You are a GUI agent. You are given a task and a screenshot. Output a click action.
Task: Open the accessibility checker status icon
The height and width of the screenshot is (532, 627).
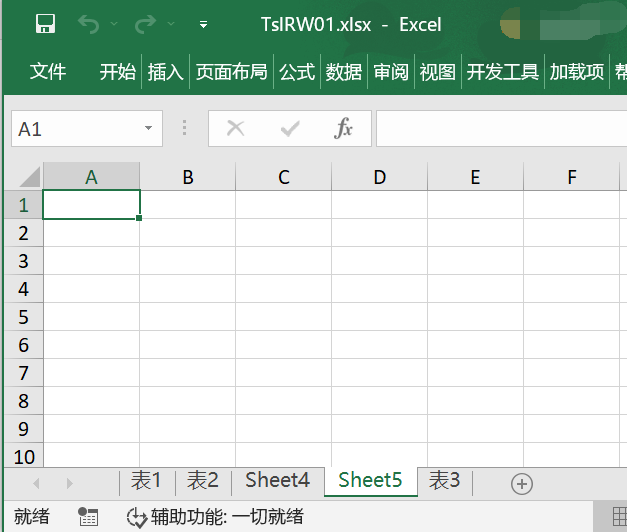click(136, 517)
